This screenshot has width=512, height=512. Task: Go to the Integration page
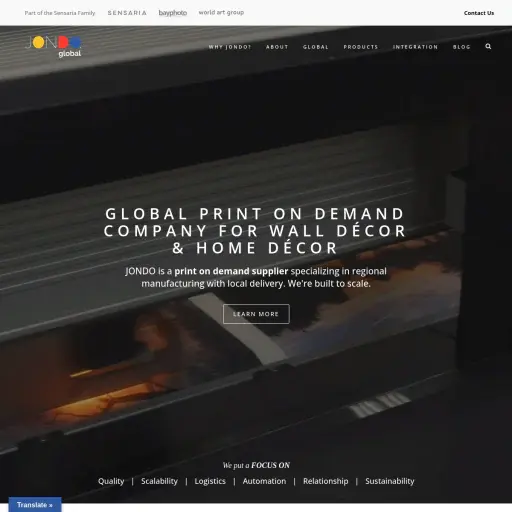click(x=415, y=47)
